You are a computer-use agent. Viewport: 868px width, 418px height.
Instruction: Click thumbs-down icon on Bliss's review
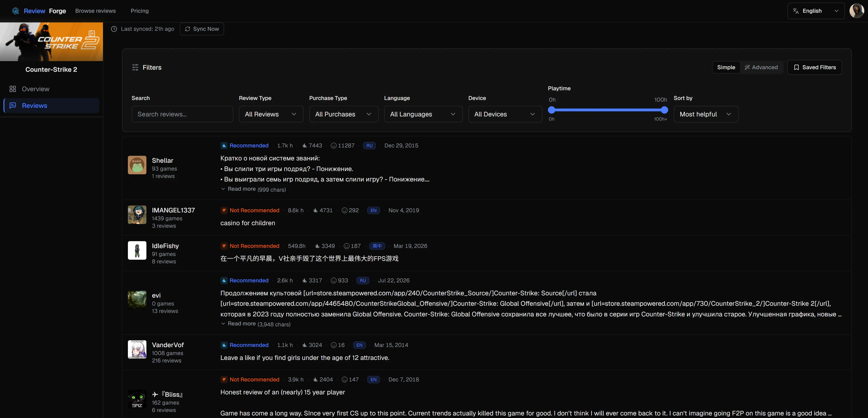click(224, 380)
